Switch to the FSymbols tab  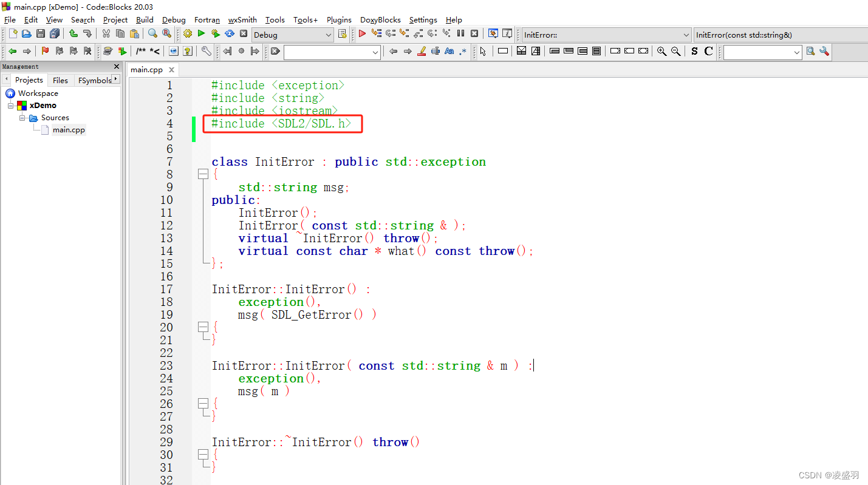point(95,80)
